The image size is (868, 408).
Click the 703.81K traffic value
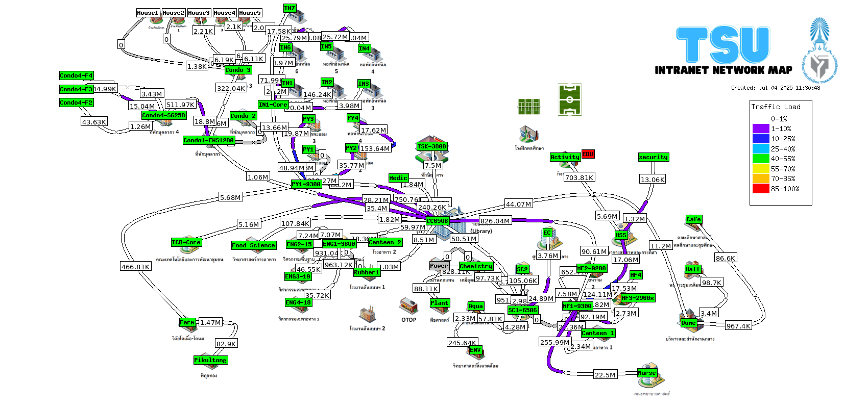(580, 177)
